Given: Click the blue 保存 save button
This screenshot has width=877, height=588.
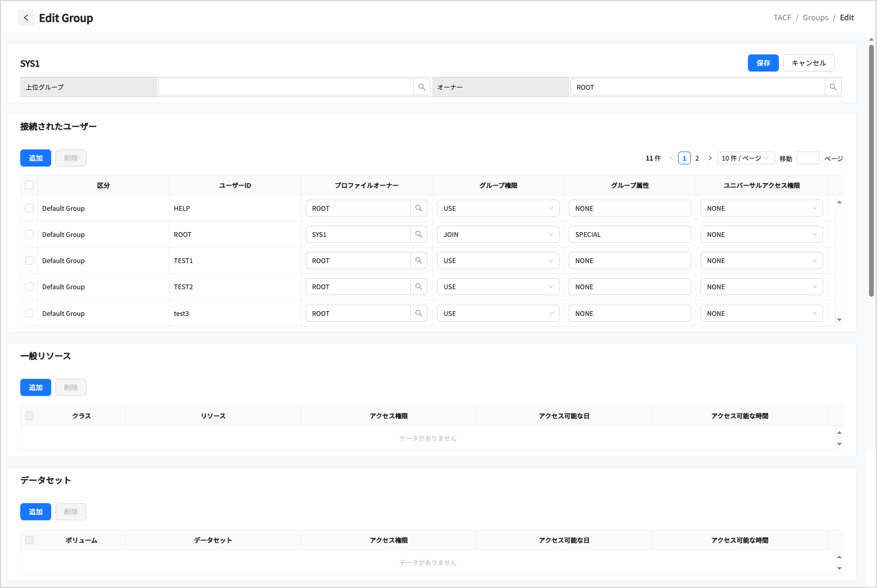Looking at the screenshot, I should coord(763,63).
